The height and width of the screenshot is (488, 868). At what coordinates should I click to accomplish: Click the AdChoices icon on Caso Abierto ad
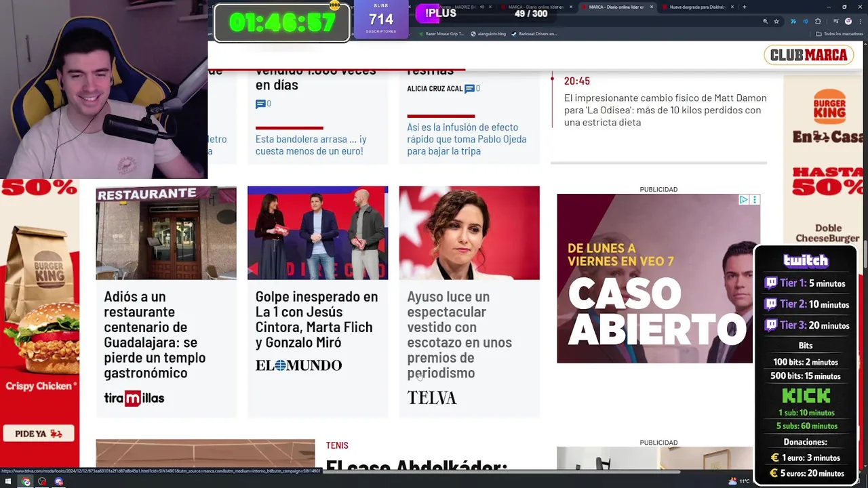pyautogui.click(x=744, y=199)
